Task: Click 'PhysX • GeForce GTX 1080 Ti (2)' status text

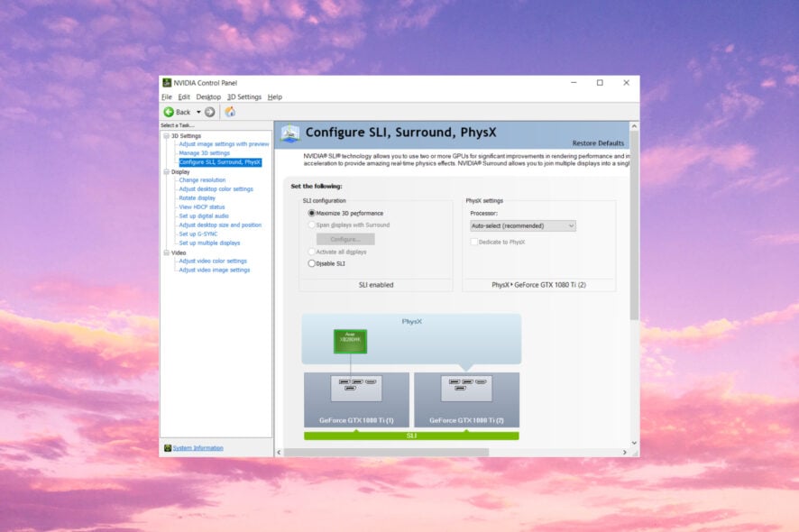Action: [x=538, y=285]
